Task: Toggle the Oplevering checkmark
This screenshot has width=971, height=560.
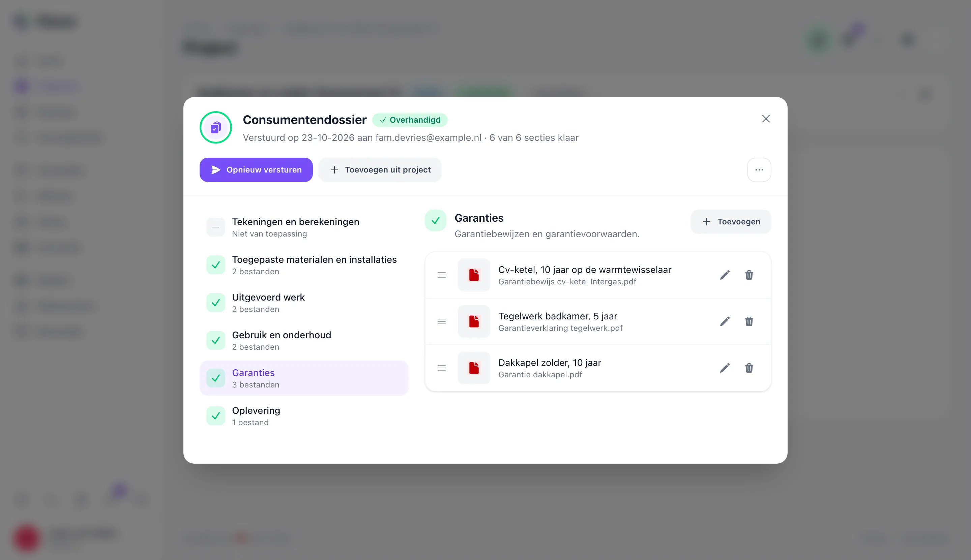Action: (215, 416)
